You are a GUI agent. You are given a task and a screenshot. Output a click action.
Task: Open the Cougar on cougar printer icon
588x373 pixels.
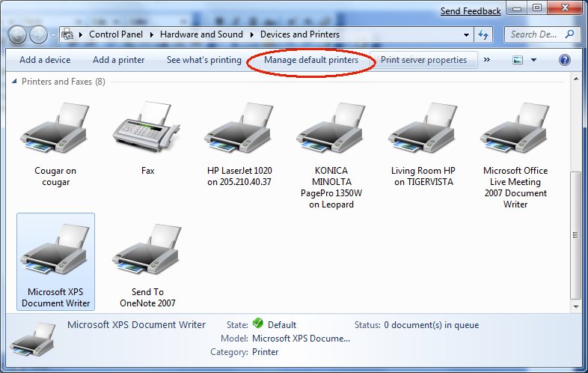[55, 129]
